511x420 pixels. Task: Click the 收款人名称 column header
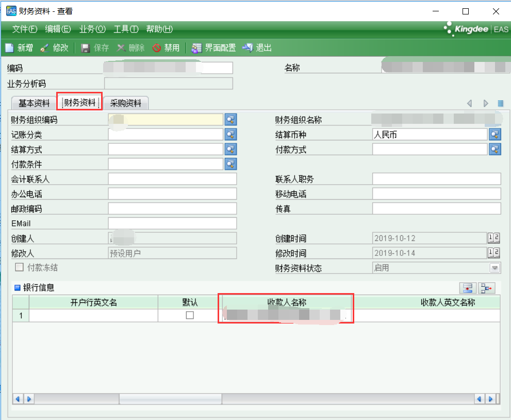pyautogui.click(x=287, y=302)
